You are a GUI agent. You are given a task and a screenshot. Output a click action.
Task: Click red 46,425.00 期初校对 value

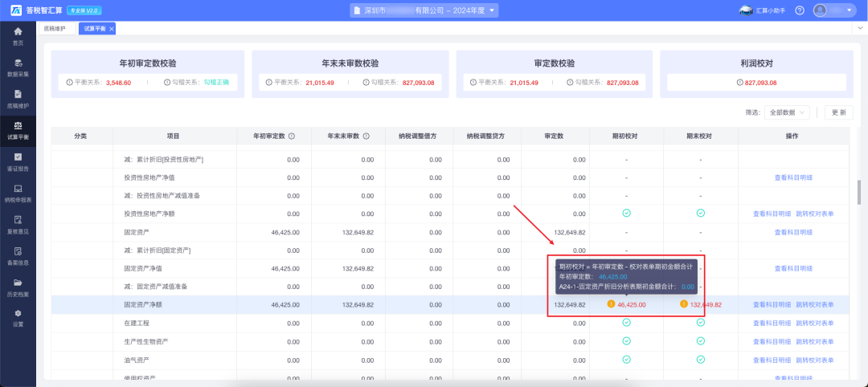click(x=631, y=304)
